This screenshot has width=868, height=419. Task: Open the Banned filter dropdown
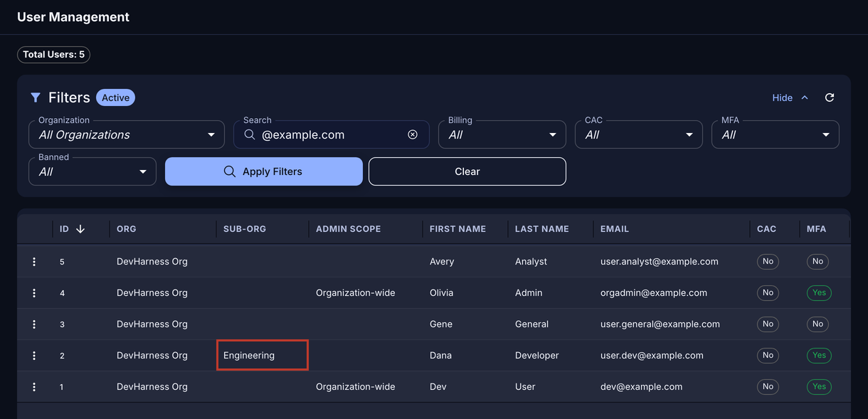[92, 171]
